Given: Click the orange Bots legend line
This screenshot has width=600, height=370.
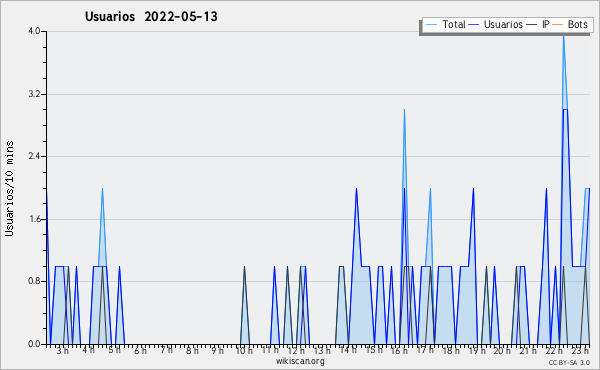Looking at the screenshot, I should 558,24.
